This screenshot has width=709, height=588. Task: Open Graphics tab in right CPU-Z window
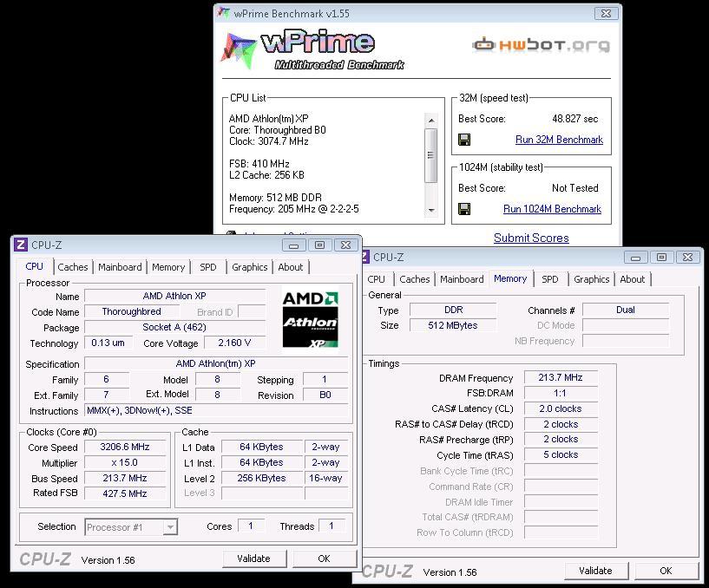592,279
